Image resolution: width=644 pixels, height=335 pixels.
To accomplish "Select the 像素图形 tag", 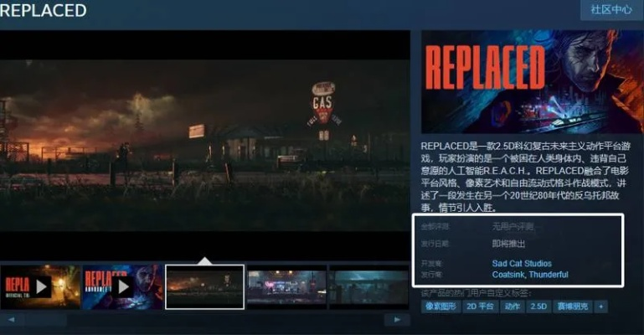I will 442,307.
